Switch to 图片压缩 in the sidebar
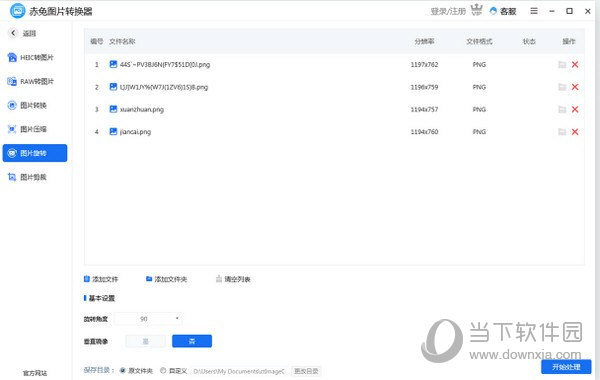 pos(27,129)
